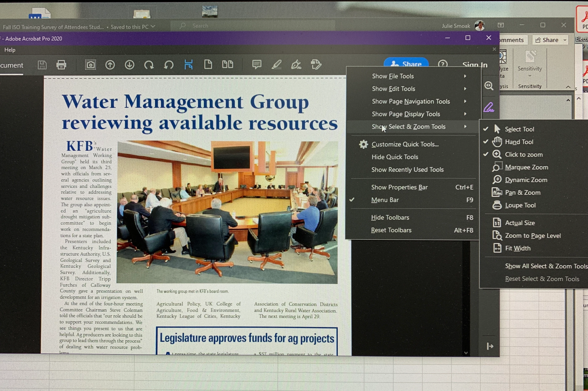The width and height of the screenshot is (588, 391).
Task: Select the Snapshot camera tool icon
Action: pyautogui.click(x=91, y=65)
